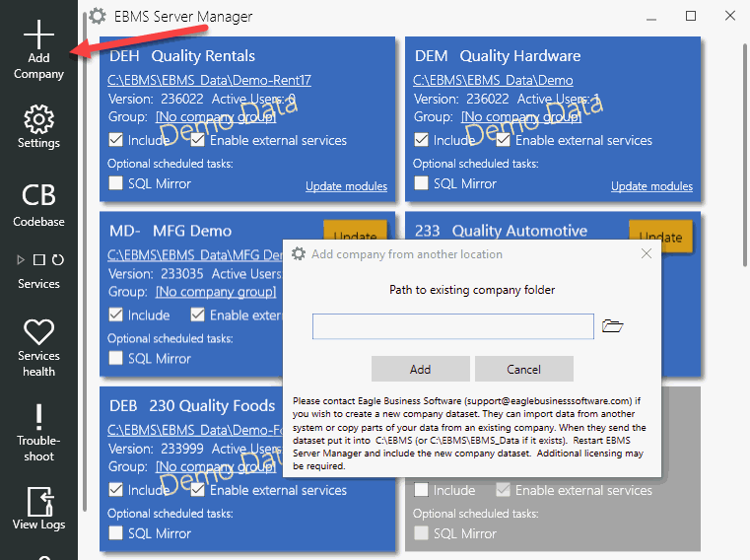Open the Troubleshoot exclamation icon
Image resolution: width=750 pixels, height=560 pixels.
(x=38, y=417)
